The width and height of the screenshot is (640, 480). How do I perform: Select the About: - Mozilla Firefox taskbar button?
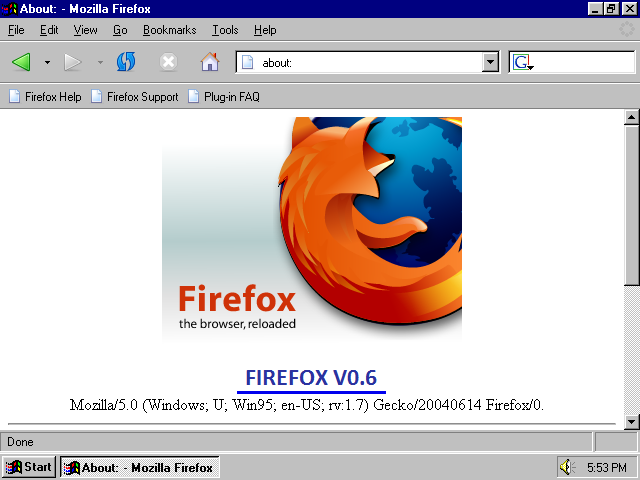pyautogui.click(x=140, y=467)
